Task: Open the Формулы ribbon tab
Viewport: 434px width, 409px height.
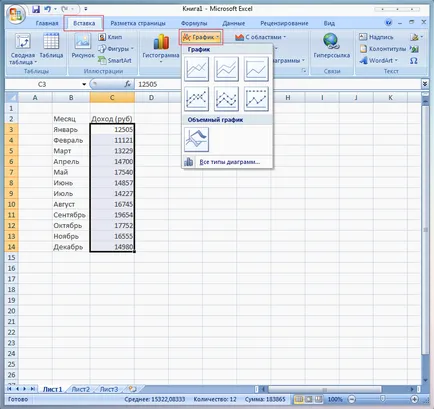Action: pos(194,23)
